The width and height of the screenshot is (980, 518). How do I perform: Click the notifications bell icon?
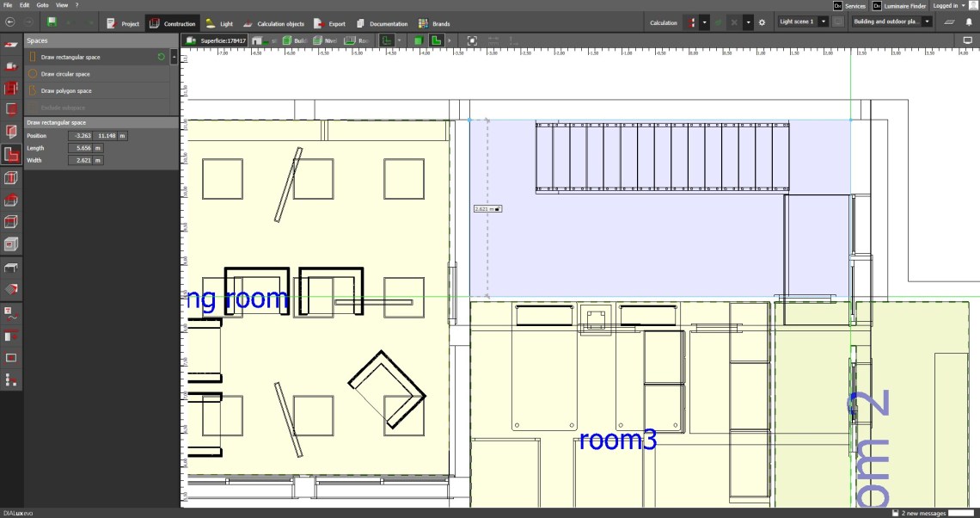coord(968,22)
